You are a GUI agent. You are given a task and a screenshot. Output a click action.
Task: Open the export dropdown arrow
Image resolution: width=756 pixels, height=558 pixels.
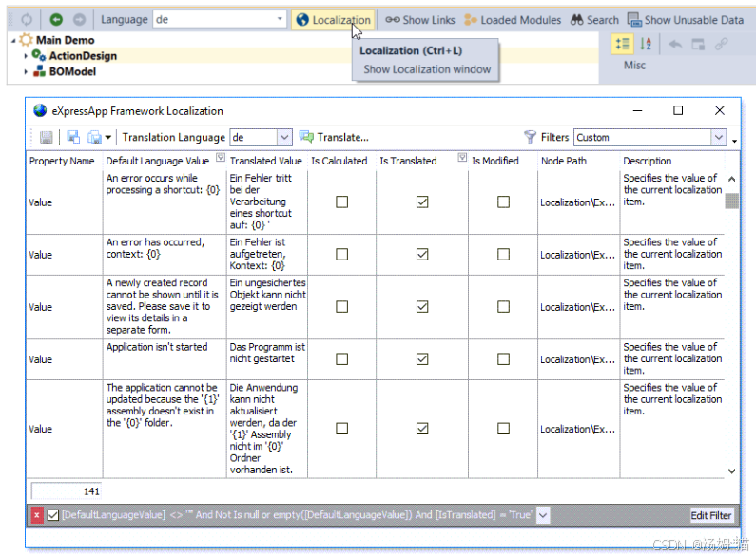(x=108, y=138)
